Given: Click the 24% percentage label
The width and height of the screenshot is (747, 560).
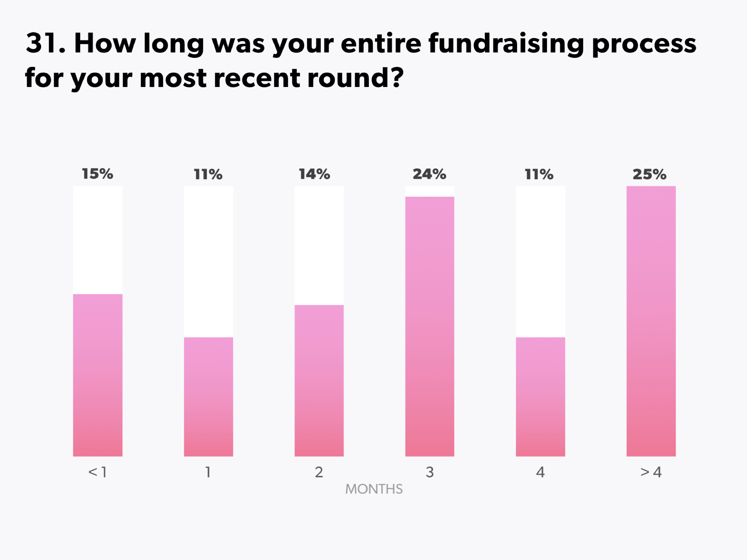Looking at the screenshot, I should [x=429, y=174].
